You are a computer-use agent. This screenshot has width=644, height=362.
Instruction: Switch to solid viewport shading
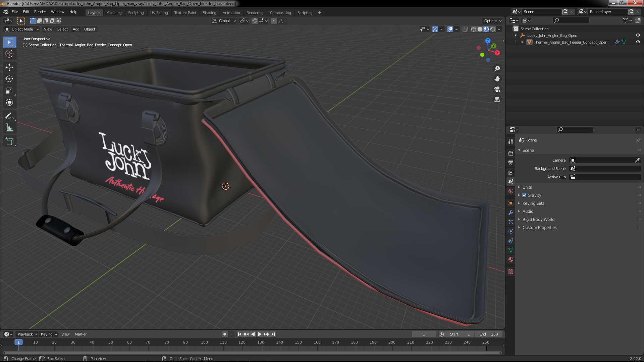click(x=480, y=29)
